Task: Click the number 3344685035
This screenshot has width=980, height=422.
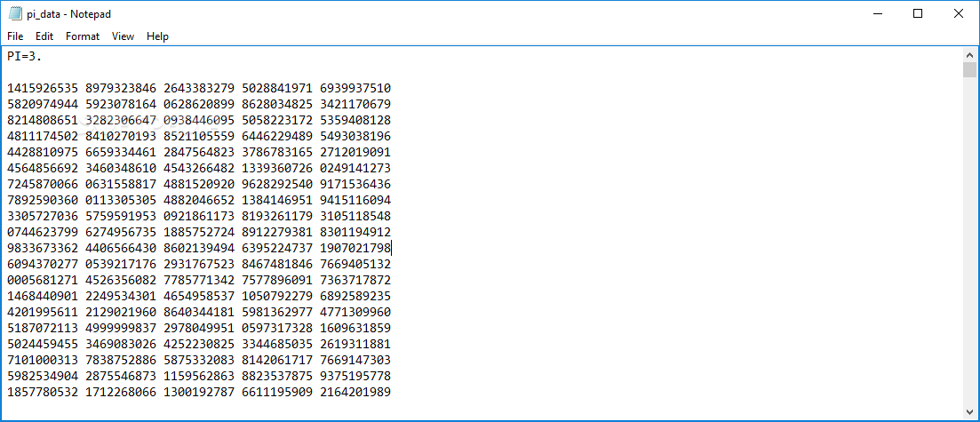Action: pyautogui.click(x=277, y=345)
